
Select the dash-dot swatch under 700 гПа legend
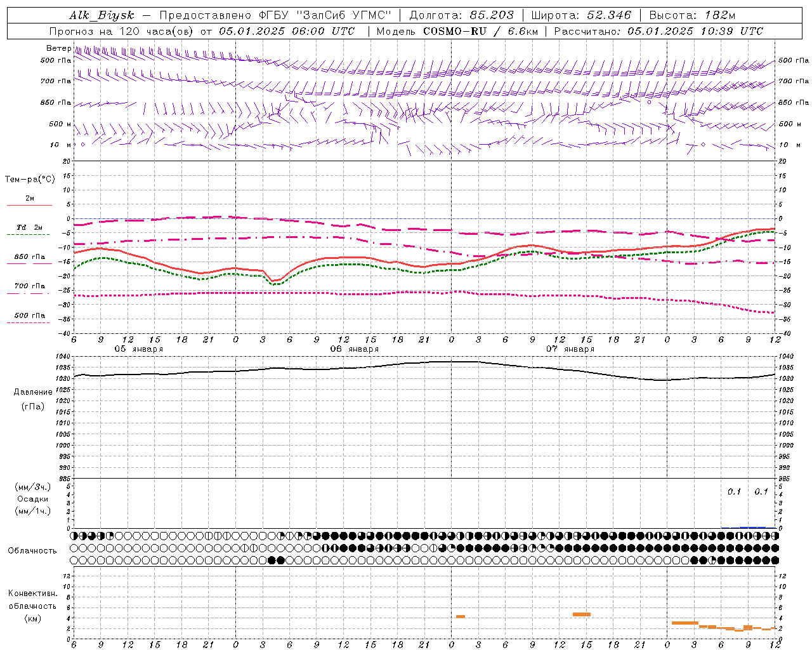pos(29,293)
